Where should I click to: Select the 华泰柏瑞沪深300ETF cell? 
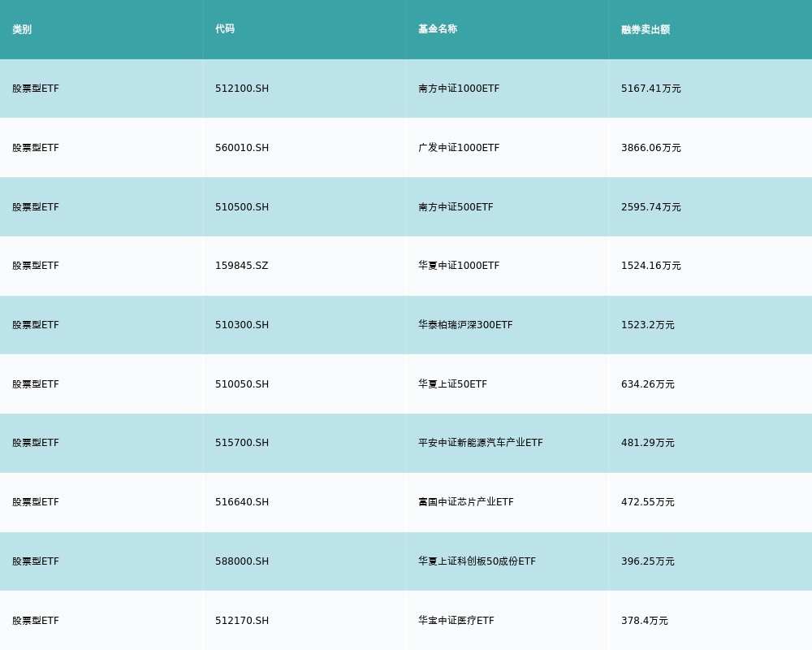click(465, 325)
